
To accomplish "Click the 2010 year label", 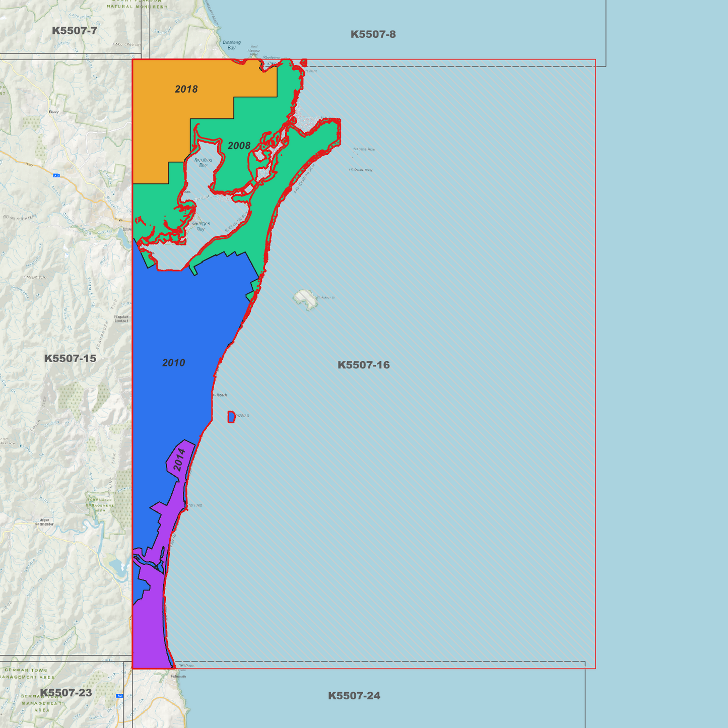I will click(173, 363).
